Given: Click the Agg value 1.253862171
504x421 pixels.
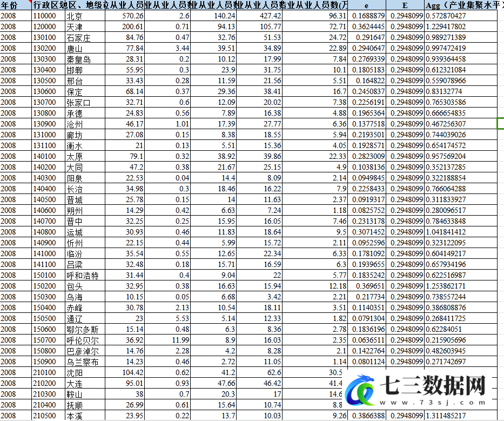Looking at the screenshot, I should [x=461, y=286].
